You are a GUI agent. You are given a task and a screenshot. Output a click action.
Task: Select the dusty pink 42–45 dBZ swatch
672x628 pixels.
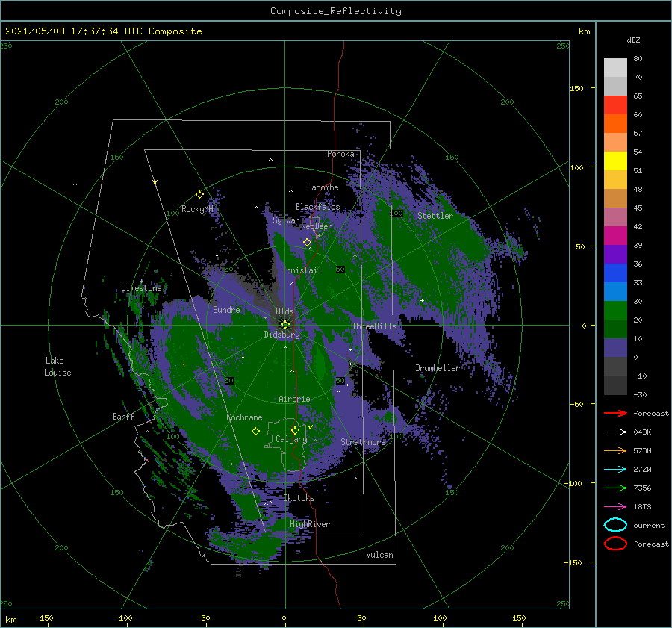[615, 217]
